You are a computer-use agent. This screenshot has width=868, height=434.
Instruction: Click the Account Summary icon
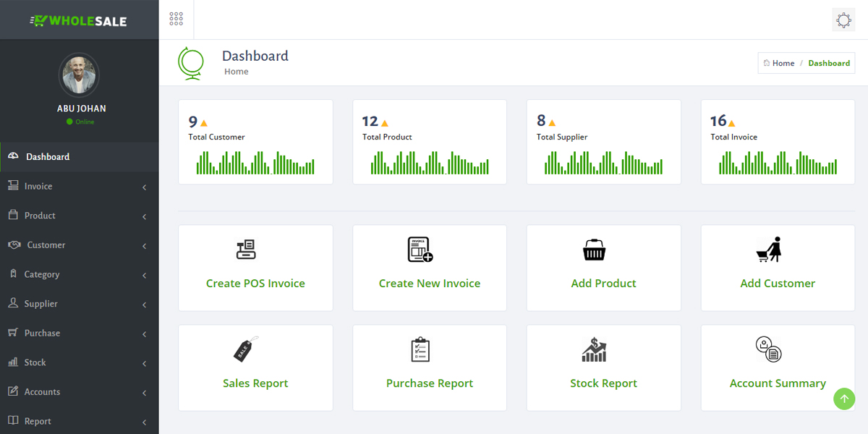click(769, 349)
